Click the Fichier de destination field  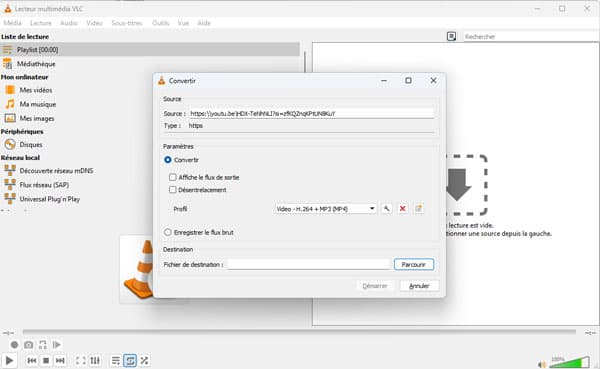coord(308,264)
